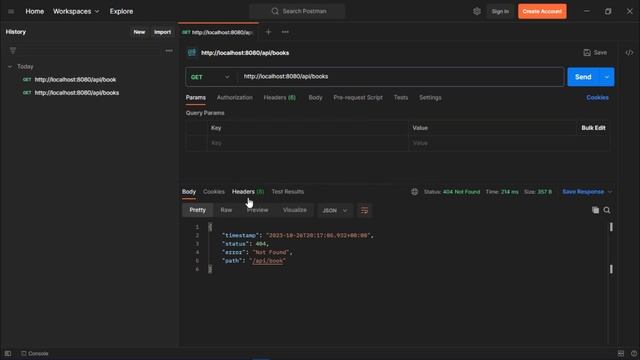This screenshot has height=360, width=640.
Task: Click Save Response text
Action: pos(583,192)
